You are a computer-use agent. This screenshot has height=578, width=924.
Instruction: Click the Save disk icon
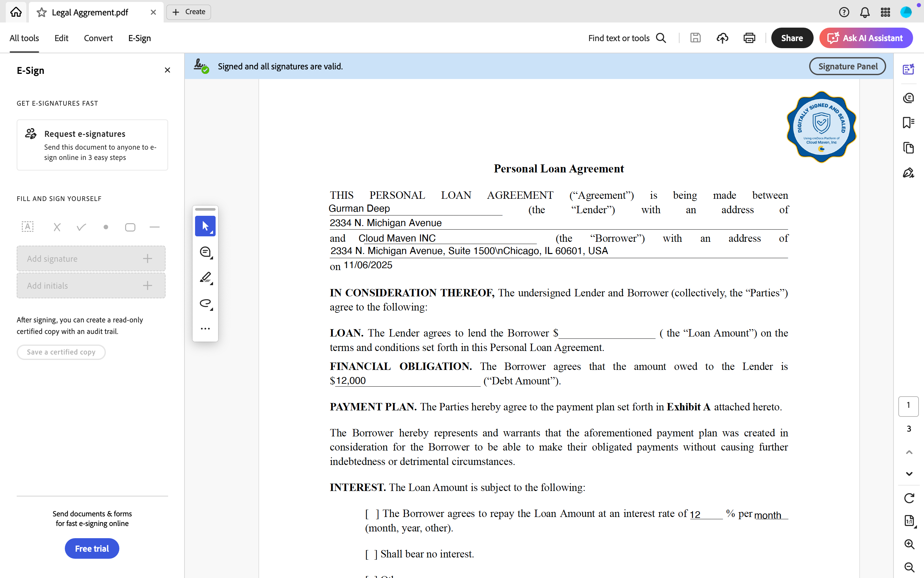tap(695, 38)
